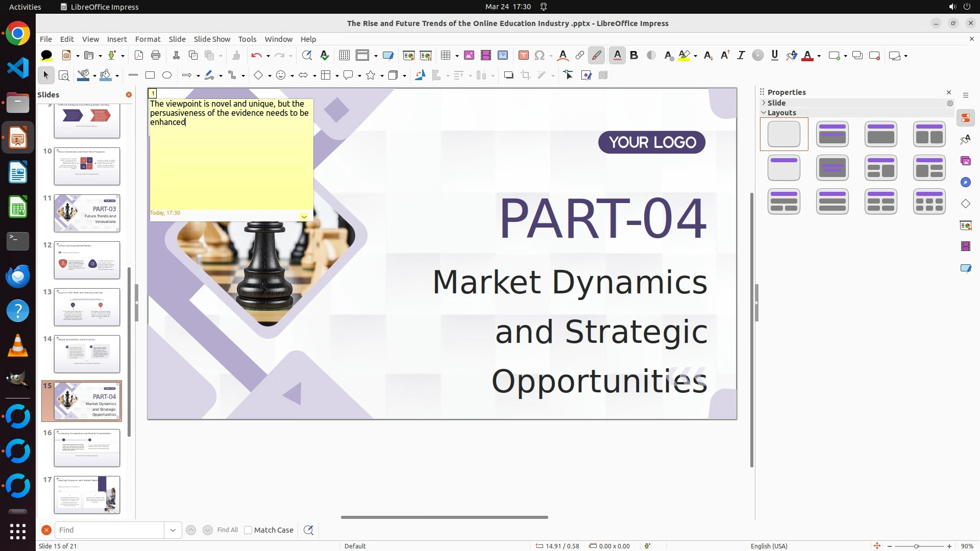Toggle the Italic text formatting button
980x551 pixels.
[x=741, y=56]
